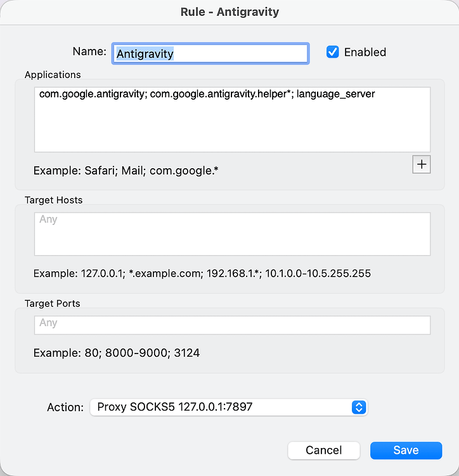This screenshot has width=459, height=476.
Task: Click the 'Name:' label
Action: click(x=89, y=51)
